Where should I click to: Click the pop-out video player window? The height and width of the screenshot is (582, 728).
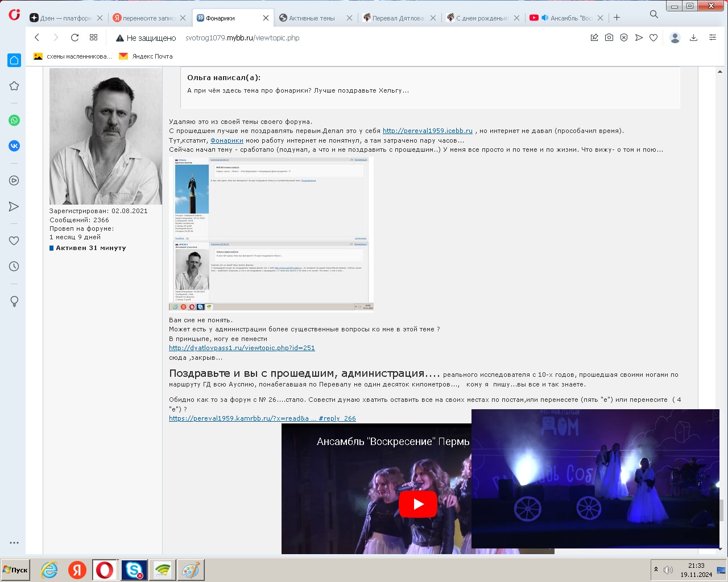coord(595,479)
